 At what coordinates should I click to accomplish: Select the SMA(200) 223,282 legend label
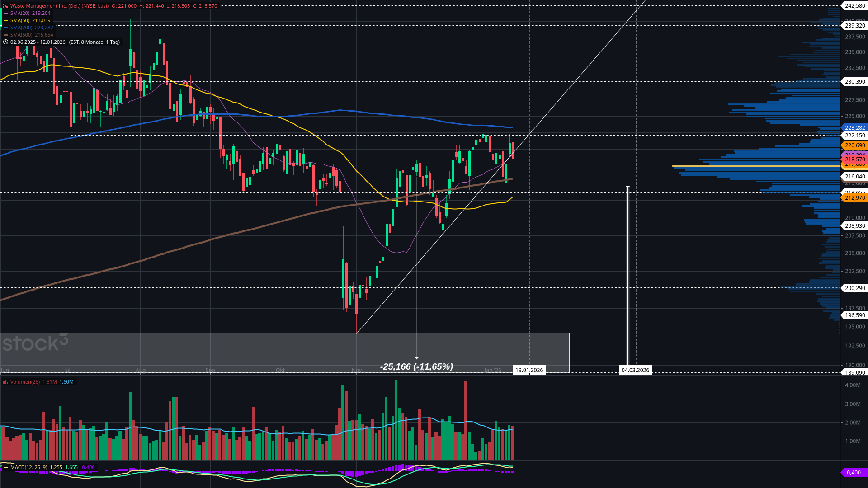(32, 28)
